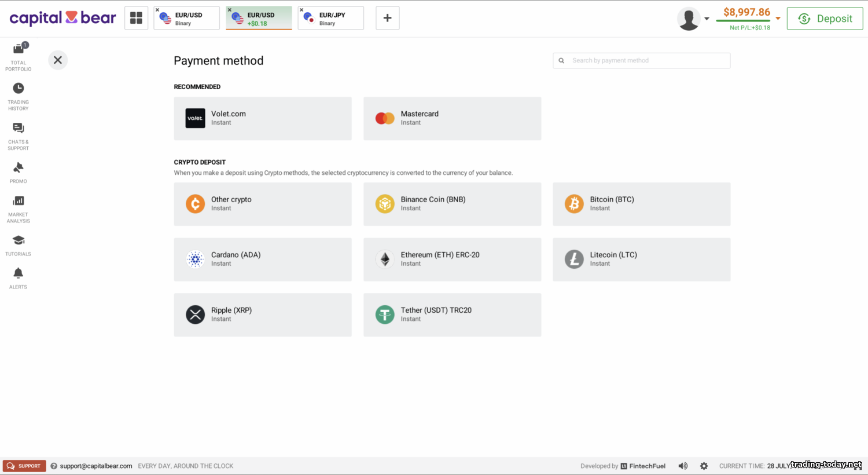Expand the account balance dropdown arrow
Image resolution: width=868 pixels, height=475 pixels.
(x=778, y=19)
